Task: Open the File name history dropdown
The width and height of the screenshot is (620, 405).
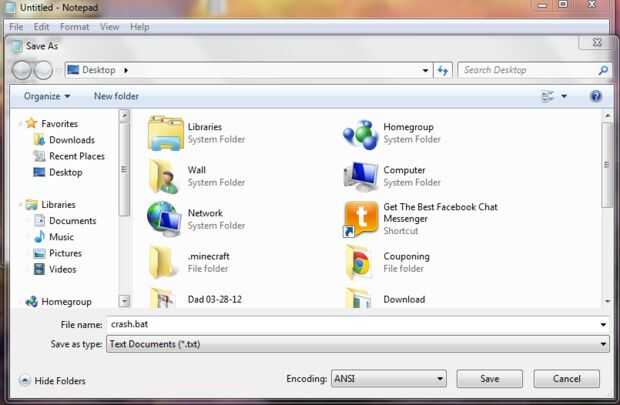Action: [603, 324]
